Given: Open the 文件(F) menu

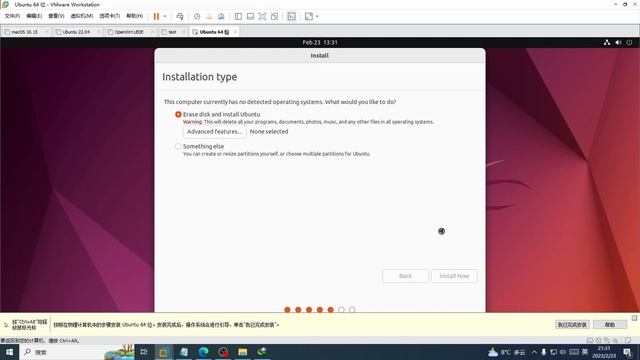Looking at the screenshot, I should tap(12, 16).
